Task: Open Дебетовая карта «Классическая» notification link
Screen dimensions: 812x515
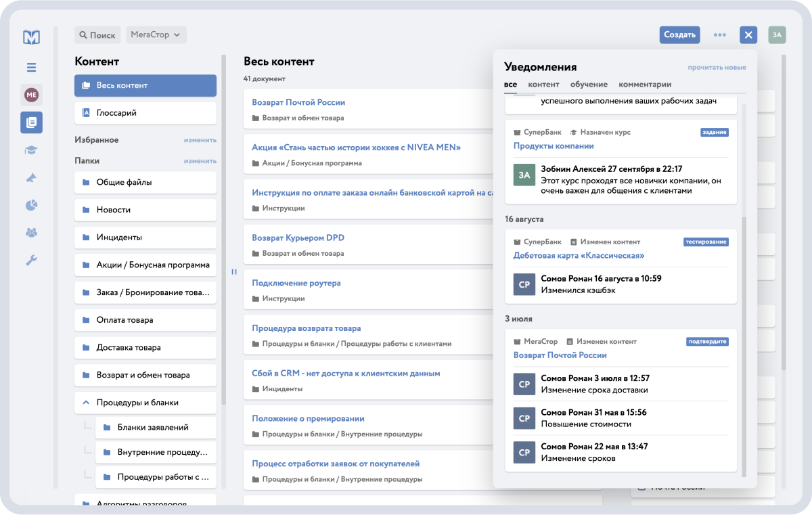Action: [579, 256]
